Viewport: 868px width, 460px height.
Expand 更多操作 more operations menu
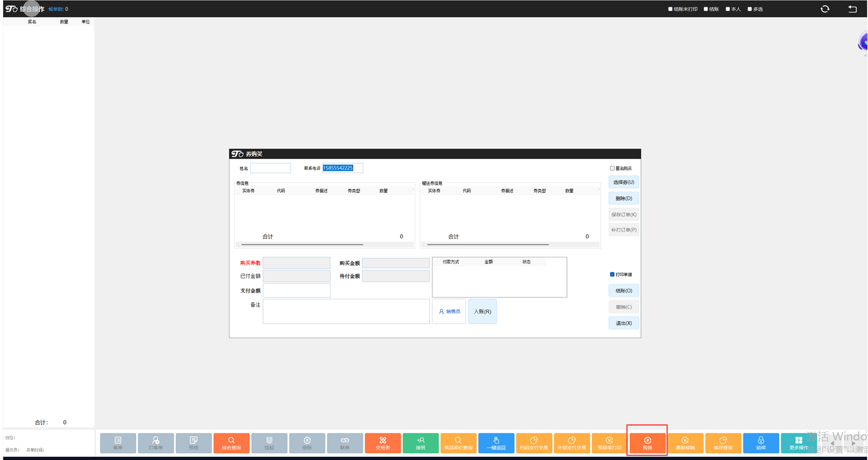pos(799,443)
